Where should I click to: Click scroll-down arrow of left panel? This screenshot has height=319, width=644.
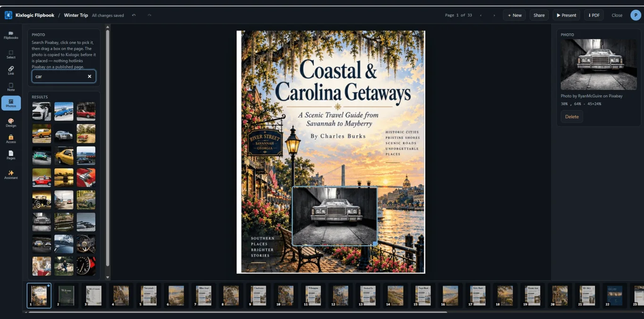[107, 277]
